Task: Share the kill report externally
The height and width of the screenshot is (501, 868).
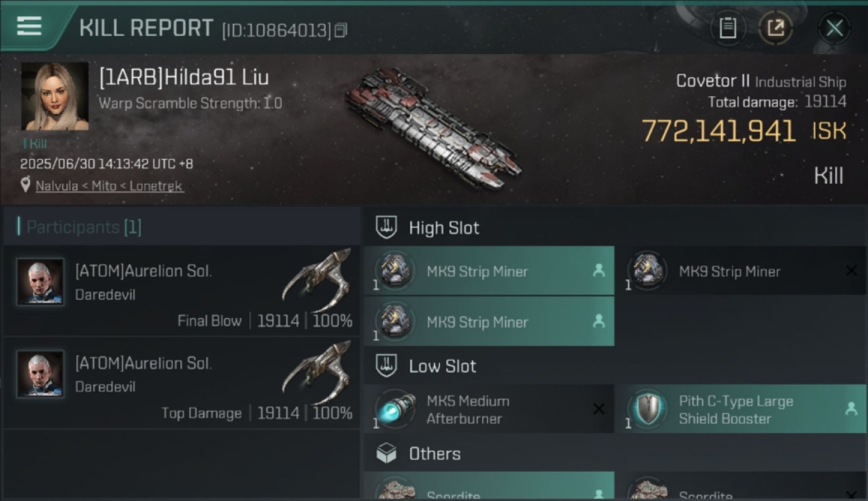Action: click(775, 28)
